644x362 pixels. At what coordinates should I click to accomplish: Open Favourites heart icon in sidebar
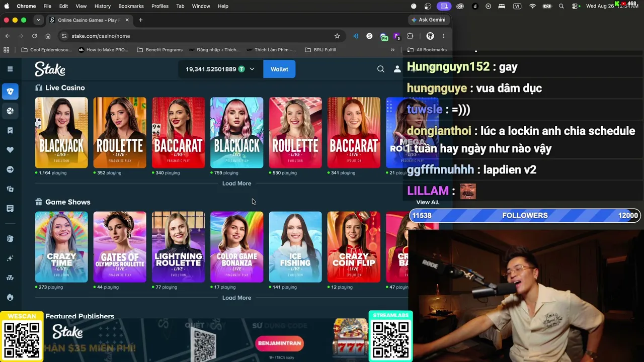pyautogui.click(x=10, y=150)
